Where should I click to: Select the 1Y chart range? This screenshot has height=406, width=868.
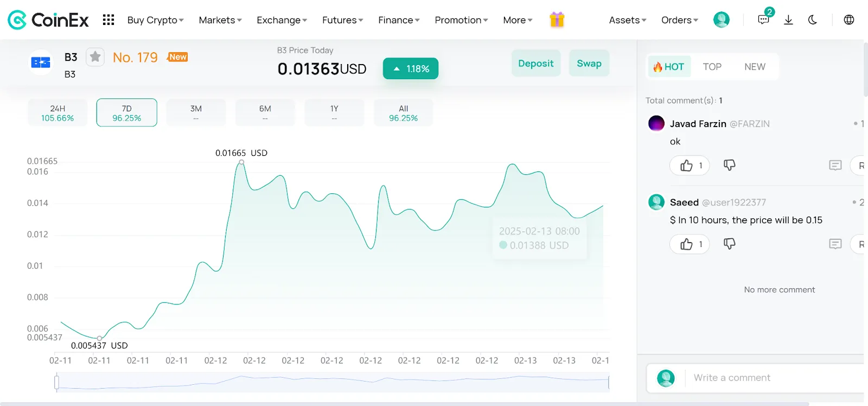[x=334, y=112]
